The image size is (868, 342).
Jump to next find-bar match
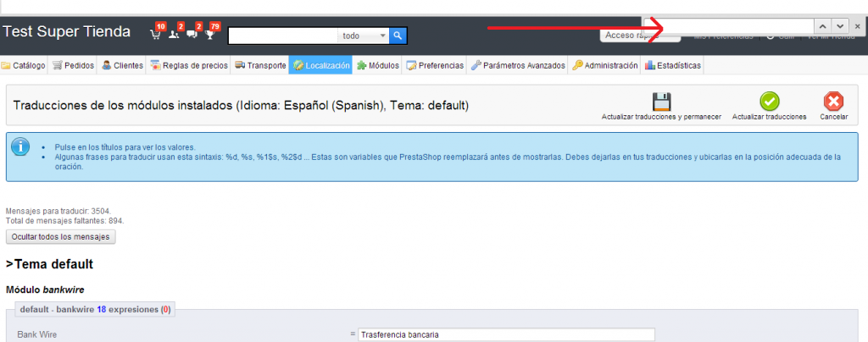840,26
